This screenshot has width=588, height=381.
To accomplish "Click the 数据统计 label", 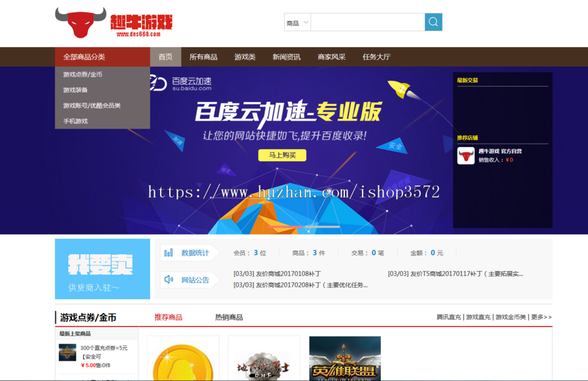I will 195,253.
